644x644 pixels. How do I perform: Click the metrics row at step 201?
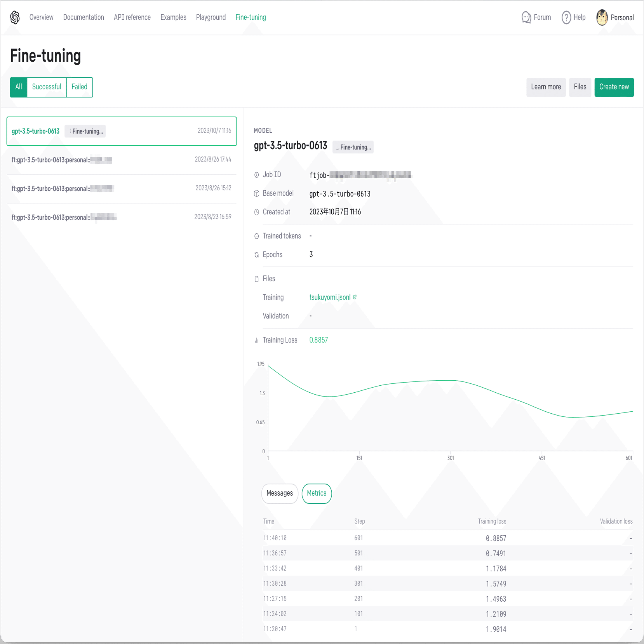pos(448,599)
